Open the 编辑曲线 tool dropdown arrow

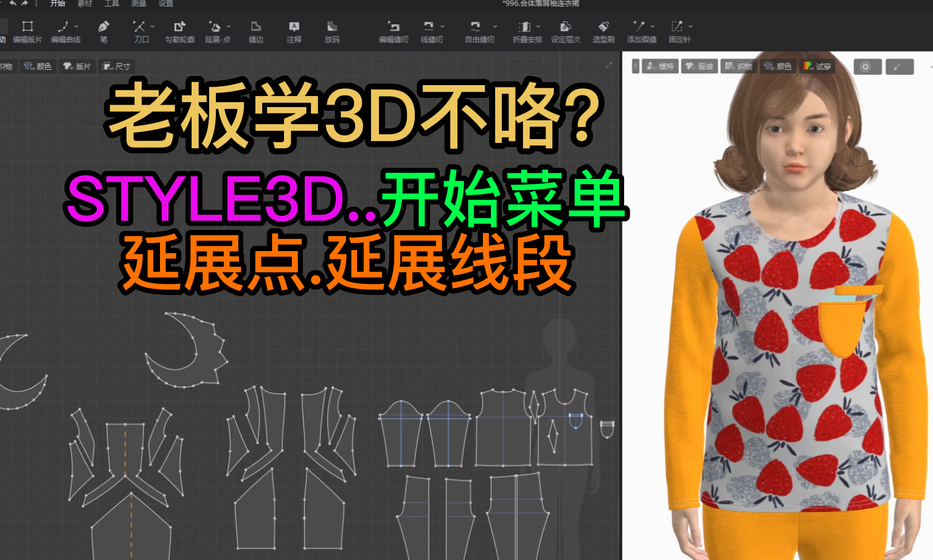pyautogui.click(x=77, y=26)
